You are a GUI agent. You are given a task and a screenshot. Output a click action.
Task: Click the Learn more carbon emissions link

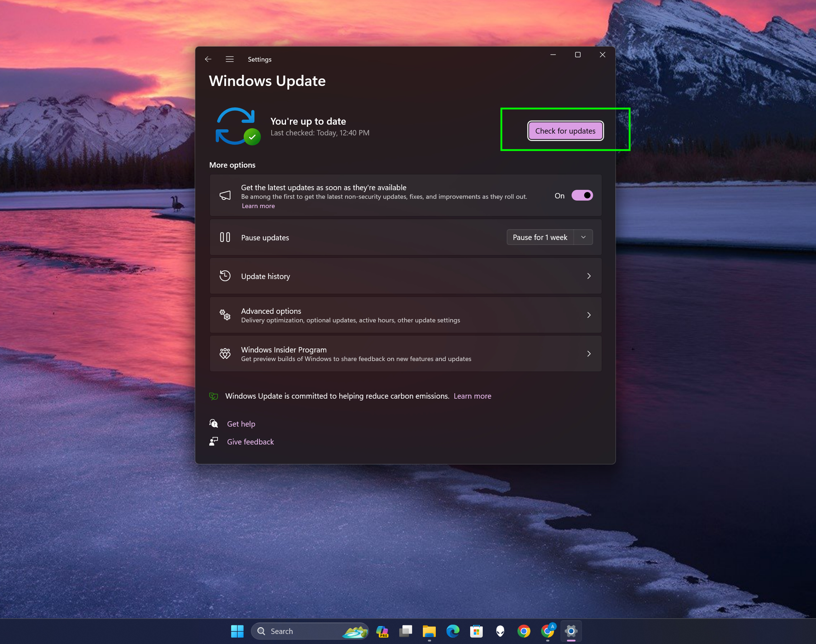point(473,396)
